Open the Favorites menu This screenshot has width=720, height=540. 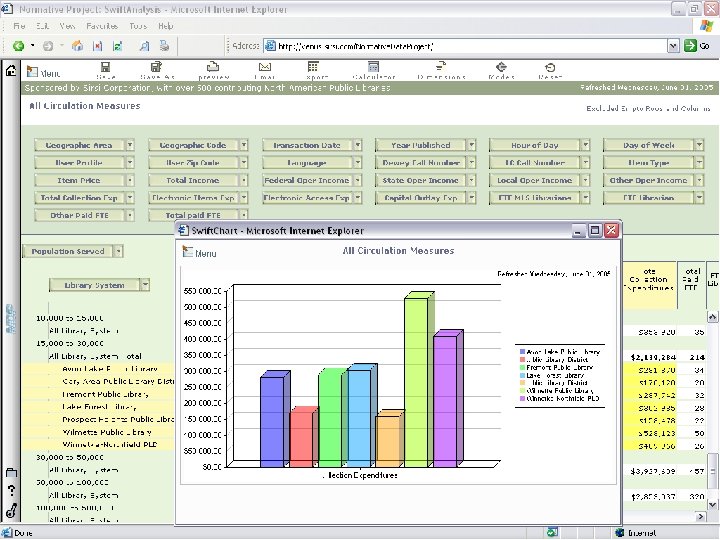click(x=102, y=26)
